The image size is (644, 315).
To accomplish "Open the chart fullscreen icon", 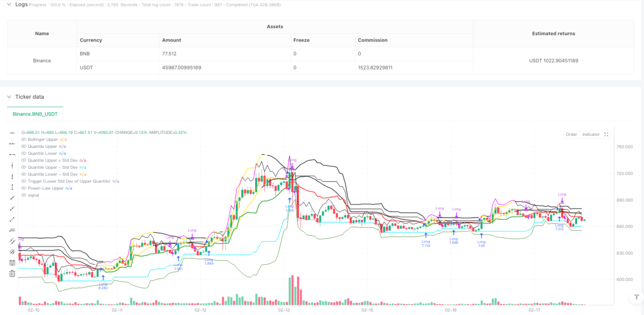I will click(606, 134).
